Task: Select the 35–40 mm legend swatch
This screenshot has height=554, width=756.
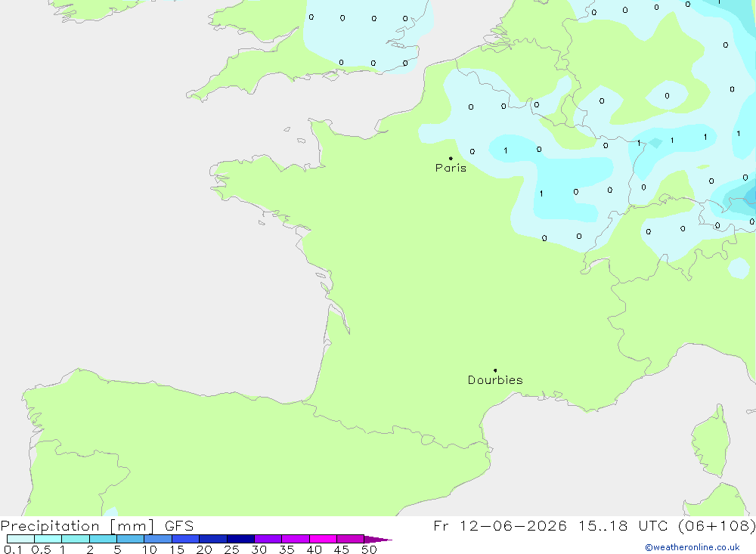Action: pos(296,539)
